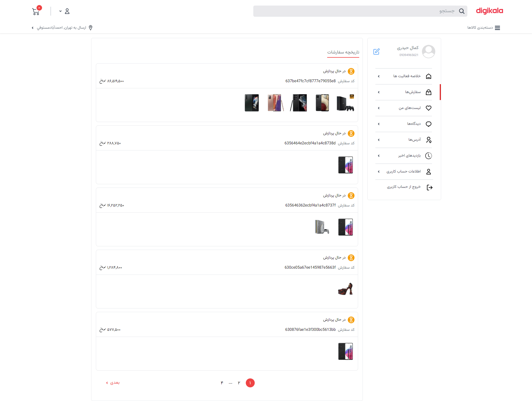
Task: Click the بعدی next page link
Action: (x=113, y=383)
